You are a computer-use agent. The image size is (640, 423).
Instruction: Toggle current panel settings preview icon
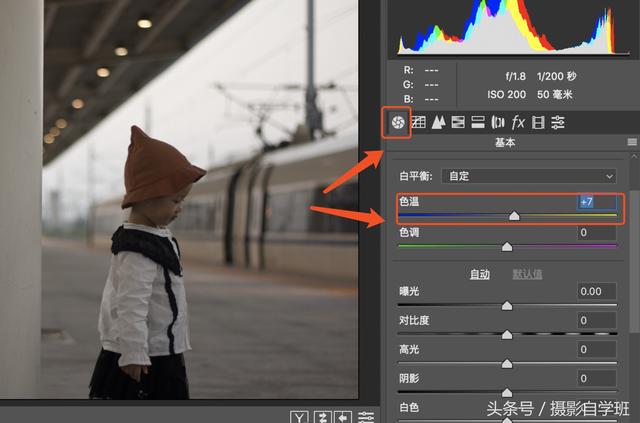pyautogui.click(x=366, y=417)
